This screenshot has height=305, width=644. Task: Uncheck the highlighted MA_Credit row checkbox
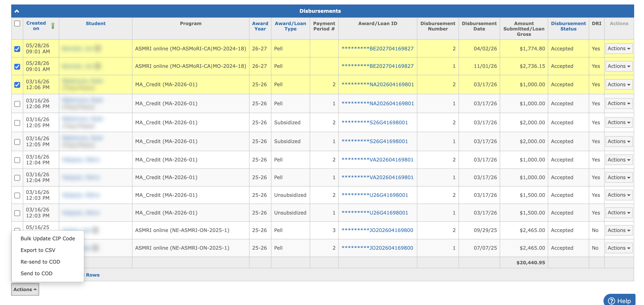click(17, 85)
